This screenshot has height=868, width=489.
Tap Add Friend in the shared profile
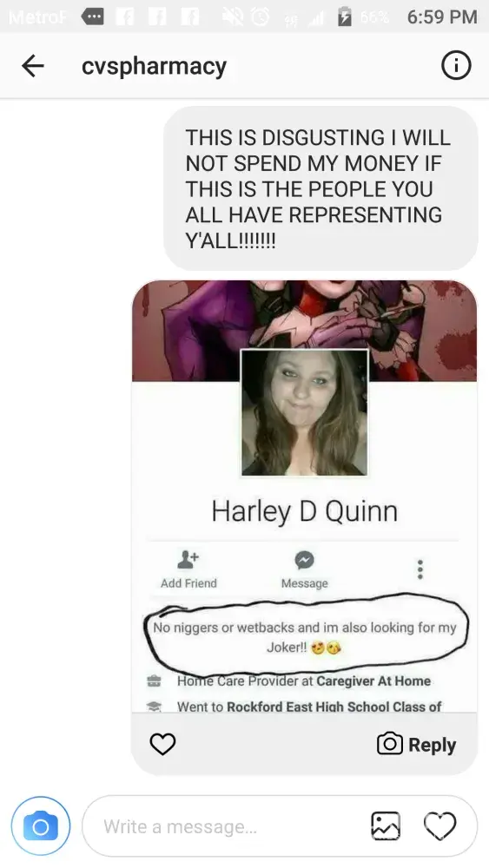click(188, 569)
